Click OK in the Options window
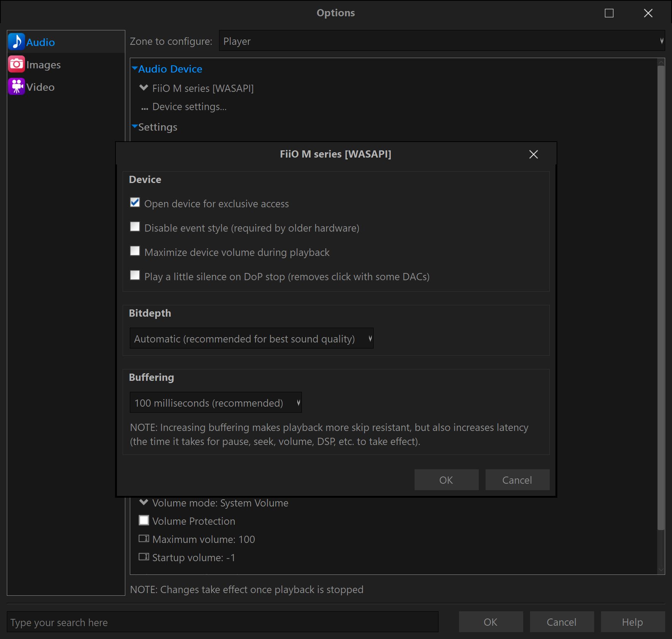 (491, 622)
